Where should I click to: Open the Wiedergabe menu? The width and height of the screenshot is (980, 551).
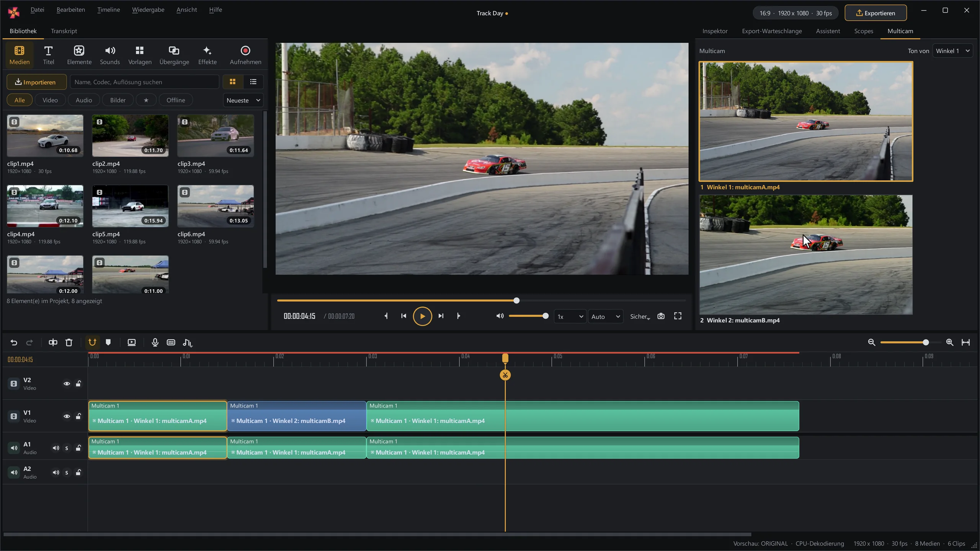(x=148, y=10)
